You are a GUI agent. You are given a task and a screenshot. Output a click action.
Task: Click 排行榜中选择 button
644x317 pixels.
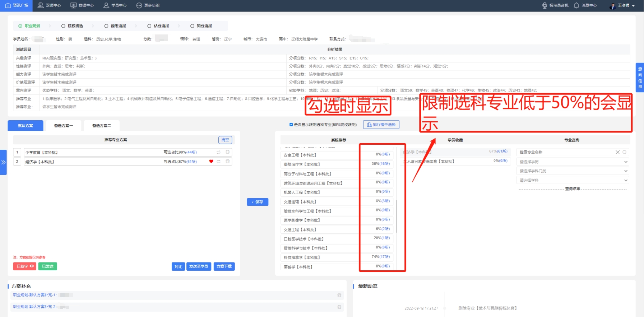tap(381, 125)
